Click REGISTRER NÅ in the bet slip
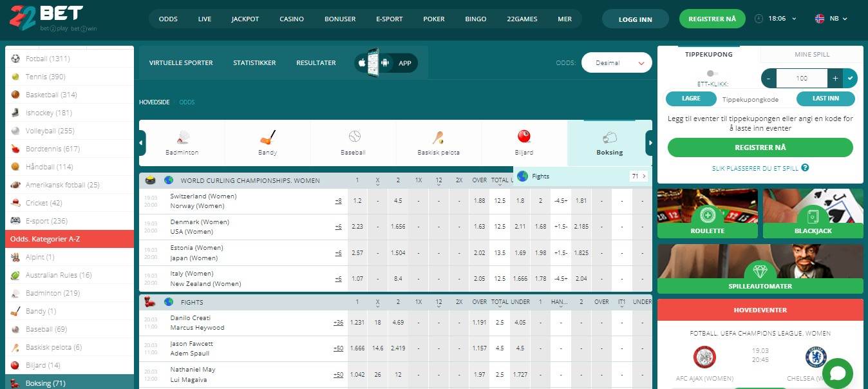868x389 pixels. pos(760,147)
